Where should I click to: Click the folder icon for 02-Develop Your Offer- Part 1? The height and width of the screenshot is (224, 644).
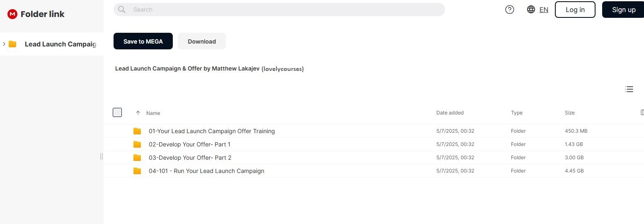pyautogui.click(x=137, y=144)
